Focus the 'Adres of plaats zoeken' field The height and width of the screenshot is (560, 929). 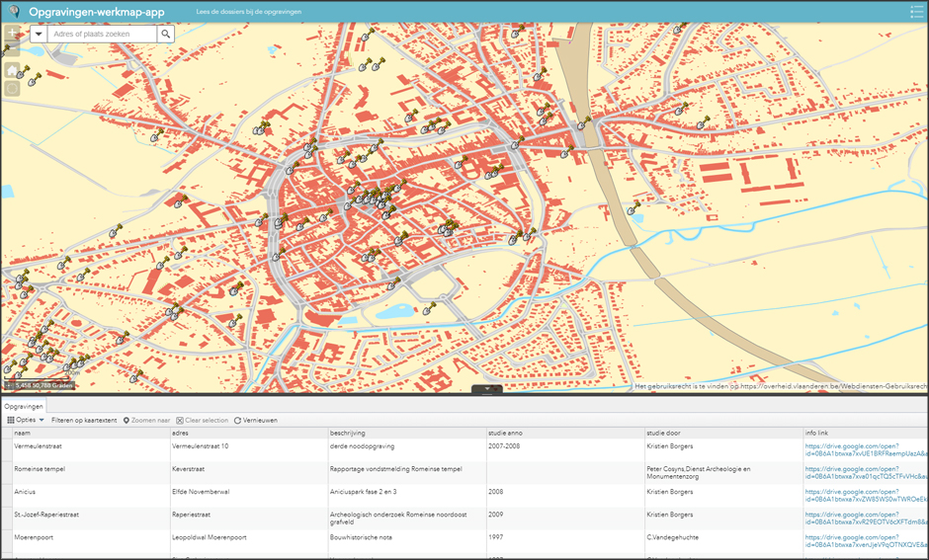102,34
